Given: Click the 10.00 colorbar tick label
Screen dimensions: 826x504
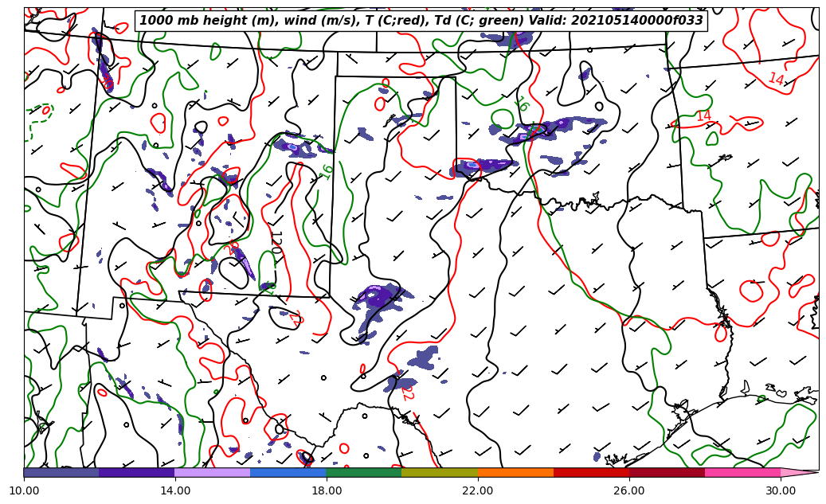Looking at the screenshot, I should coord(24,490).
